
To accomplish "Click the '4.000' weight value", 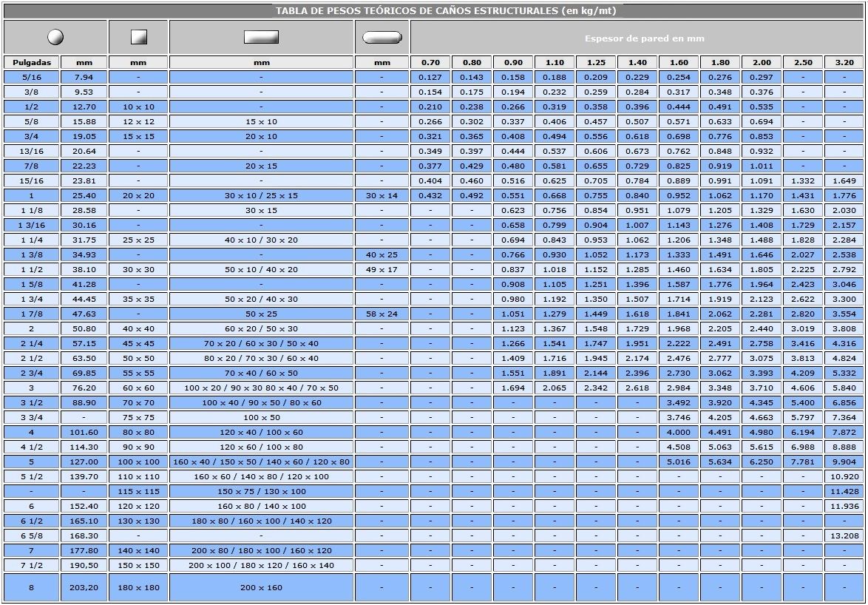I will pyautogui.click(x=679, y=432).
